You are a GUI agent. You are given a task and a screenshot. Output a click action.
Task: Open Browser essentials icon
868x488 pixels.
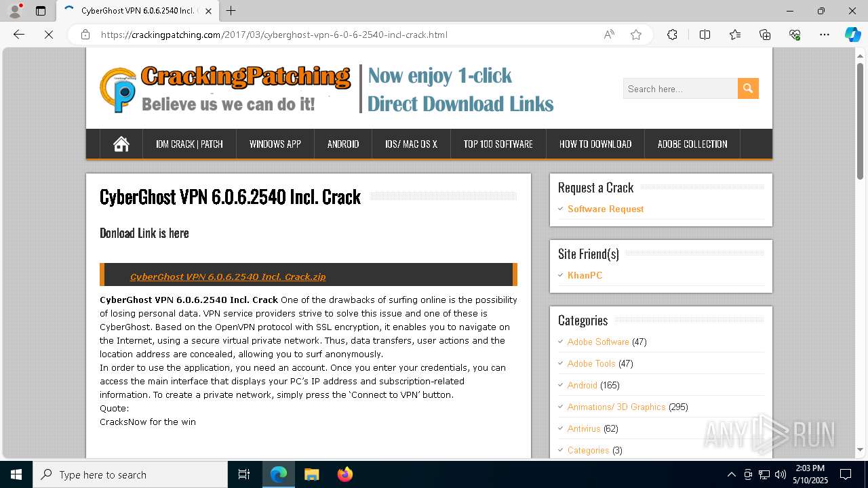click(795, 35)
